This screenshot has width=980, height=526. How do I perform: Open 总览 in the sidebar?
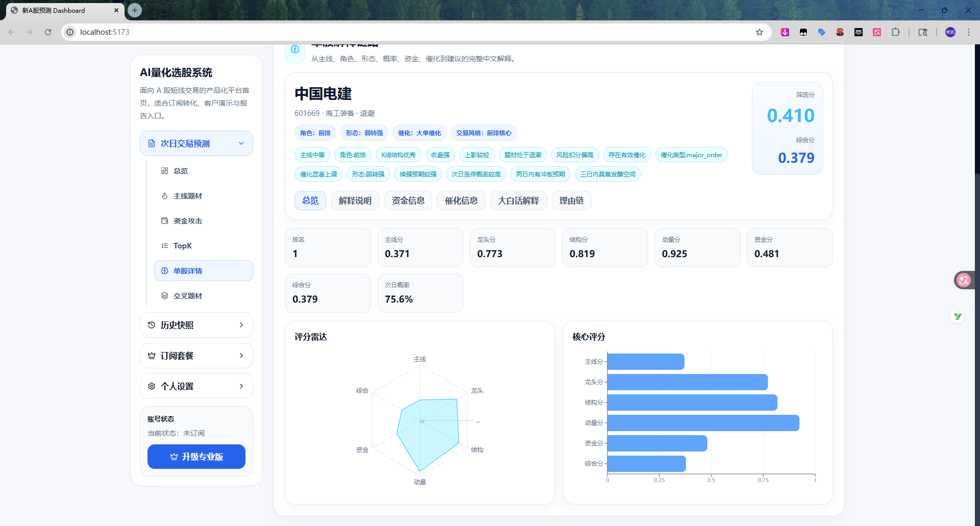tap(204, 171)
